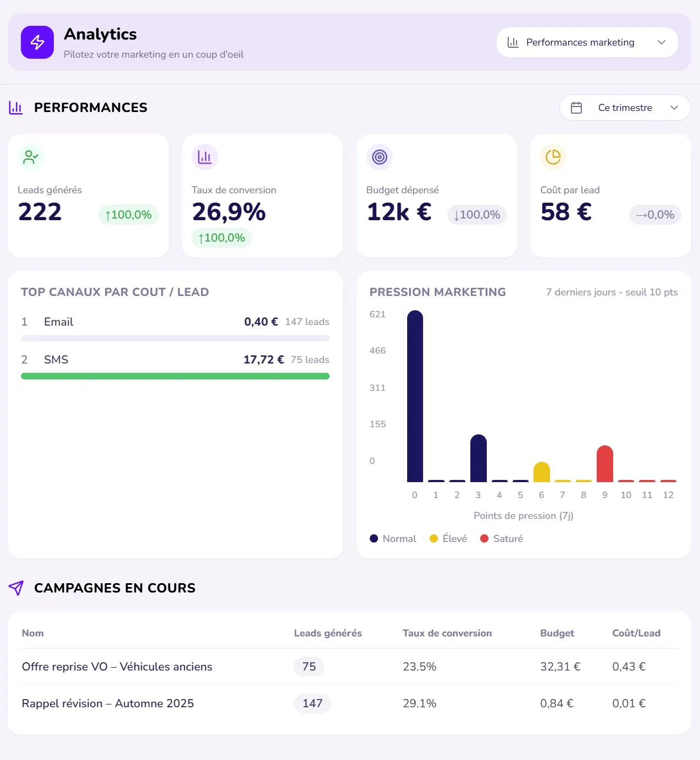This screenshot has height=760, width=700.
Task: Sort by the Budget column header
Action: 557,633
